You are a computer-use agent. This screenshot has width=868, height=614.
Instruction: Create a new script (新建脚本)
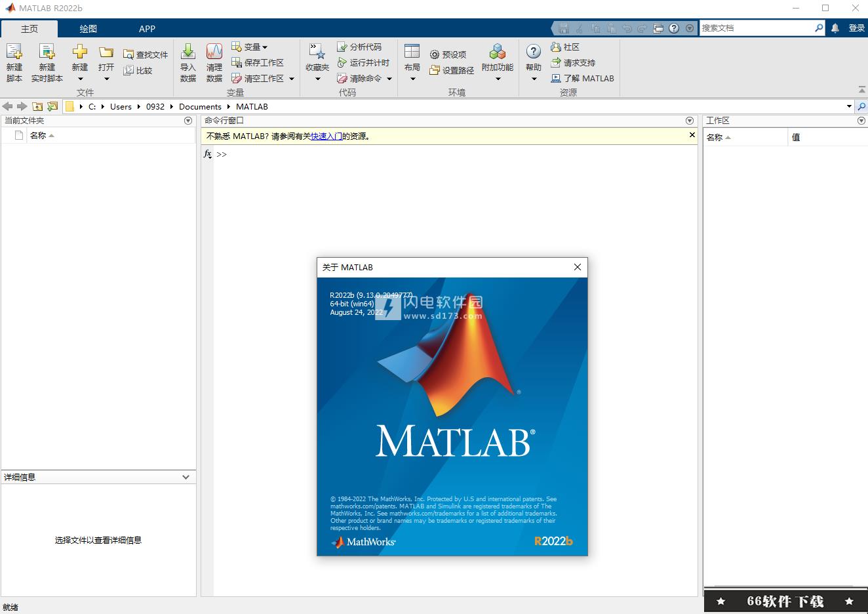(14, 63)
